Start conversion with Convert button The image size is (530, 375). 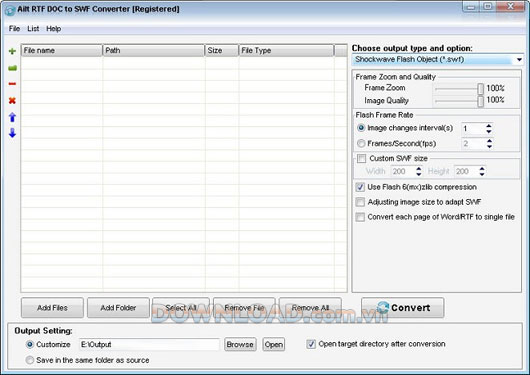[x=403, y=308]
